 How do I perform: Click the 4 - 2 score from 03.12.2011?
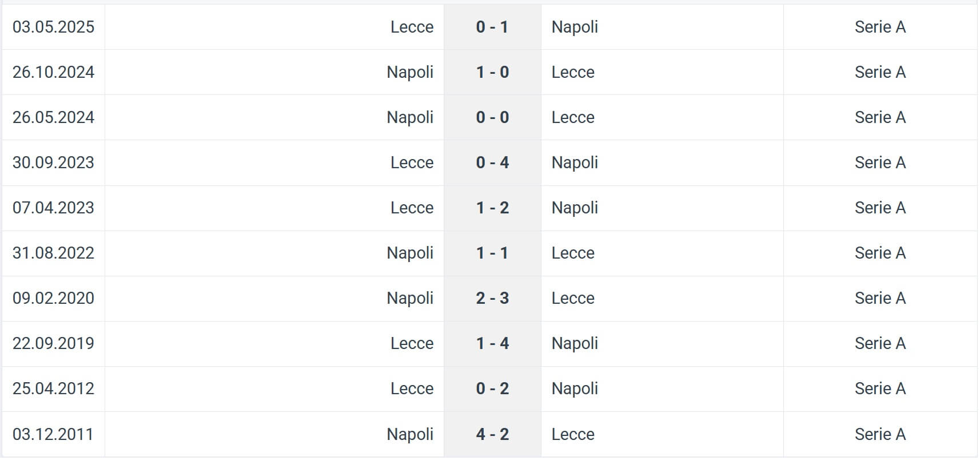(492, 434)
